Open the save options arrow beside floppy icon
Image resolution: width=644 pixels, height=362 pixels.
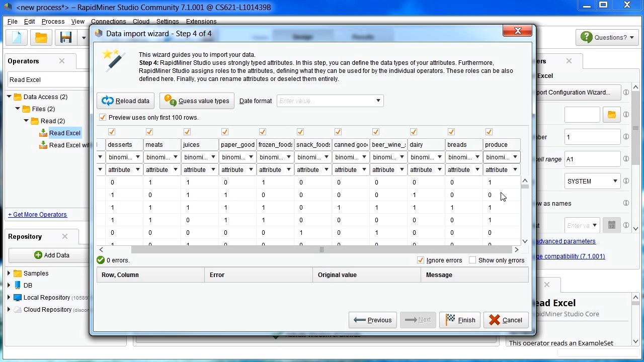pyautogui.click(x=84, y=38)
